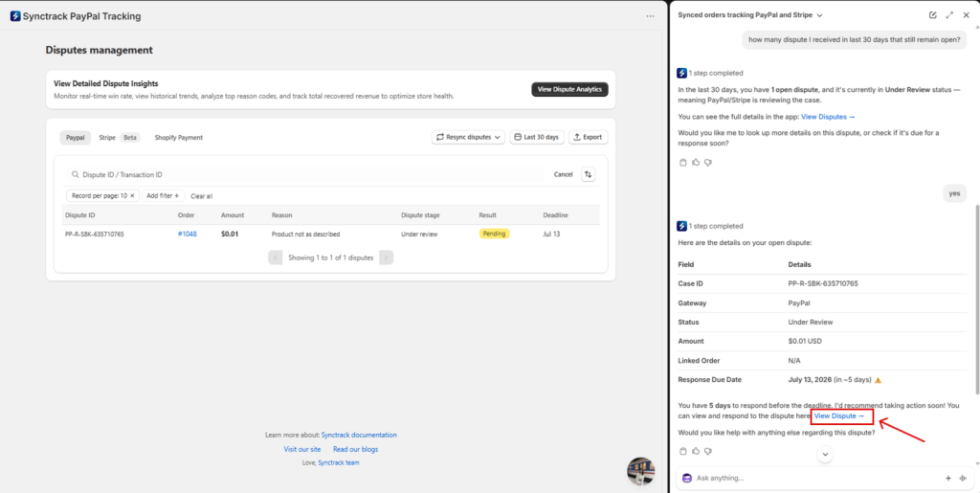The width and height of the screenshot is (980, 493).
Task: Click the icon beside the second '1 step completed'
Action: [x=681, y=226]
